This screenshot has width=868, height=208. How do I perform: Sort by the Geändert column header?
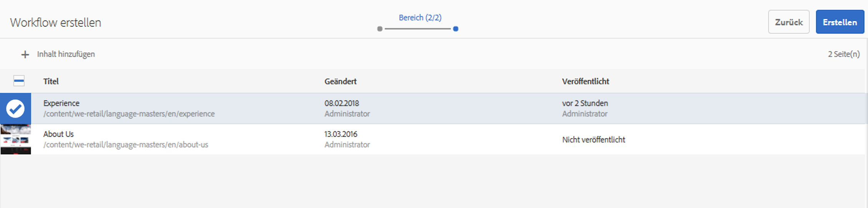(x=340, y=81)
